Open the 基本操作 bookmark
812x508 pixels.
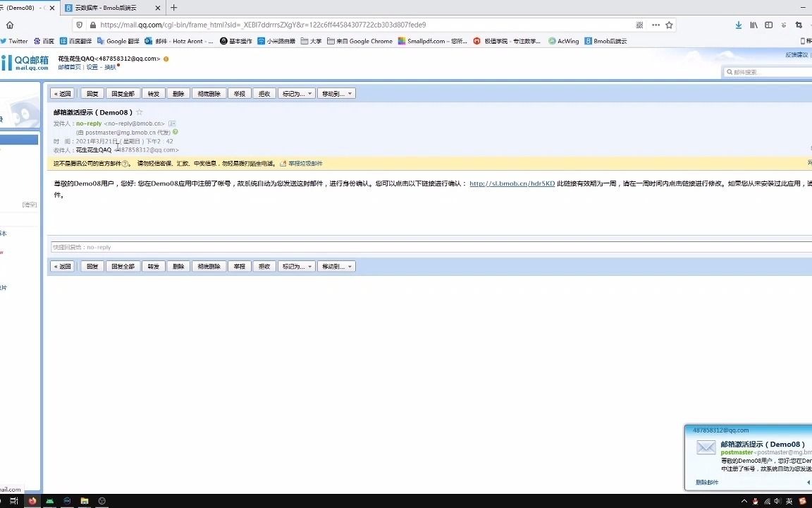click(236, 41)
